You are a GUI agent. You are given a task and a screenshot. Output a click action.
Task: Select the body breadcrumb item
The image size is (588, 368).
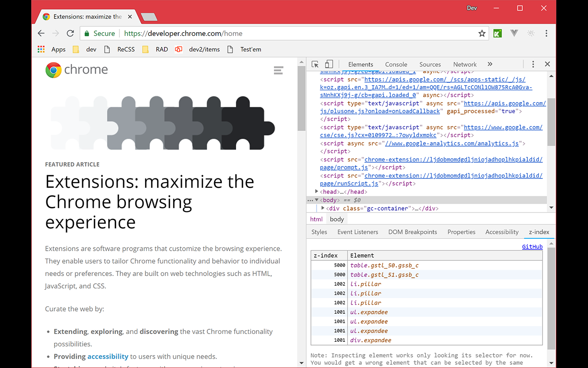(x=337, y=219)
